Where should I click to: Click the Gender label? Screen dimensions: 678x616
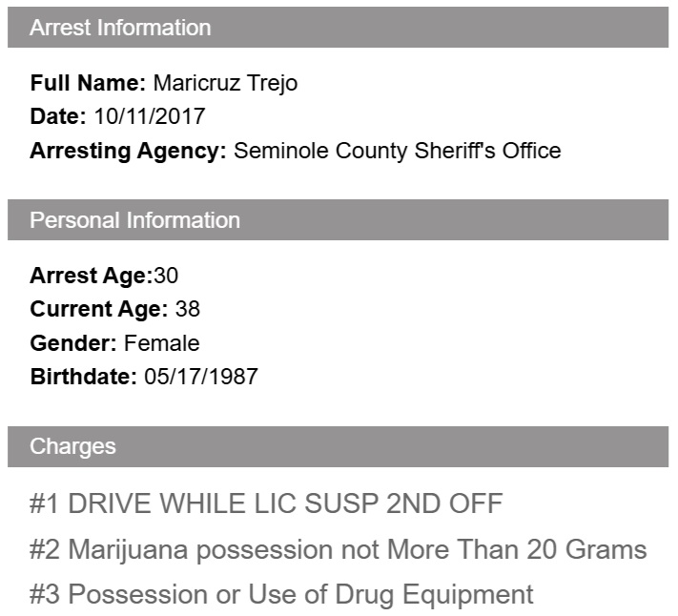(x=73, y=342)
